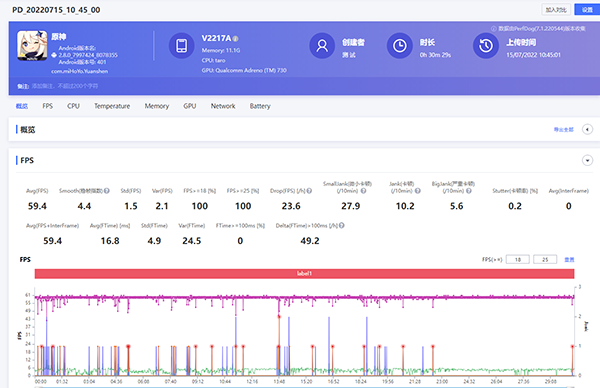Click the Drop(FPS) value 23.6
The width and height of the screenshot is (600, 388).
point(291,206)
